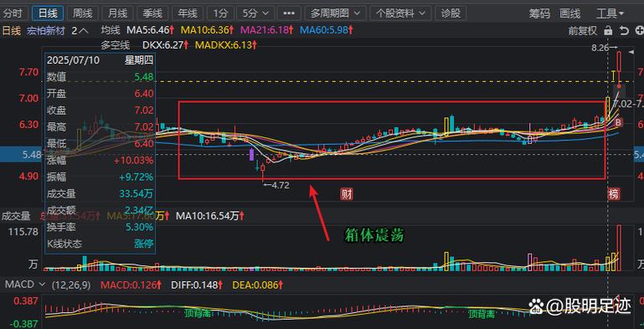Click the MA60:5.98 indicator value

[326, 30]
